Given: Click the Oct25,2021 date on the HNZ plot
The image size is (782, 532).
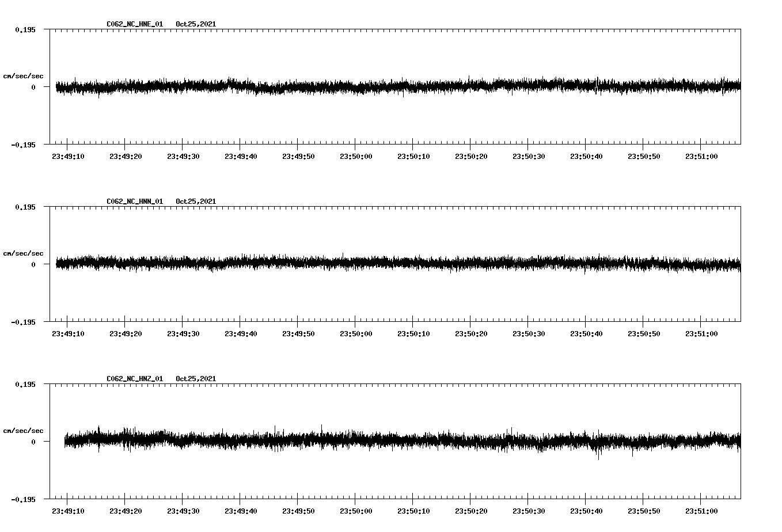Looking at the screenshot, I should [196, 379].
